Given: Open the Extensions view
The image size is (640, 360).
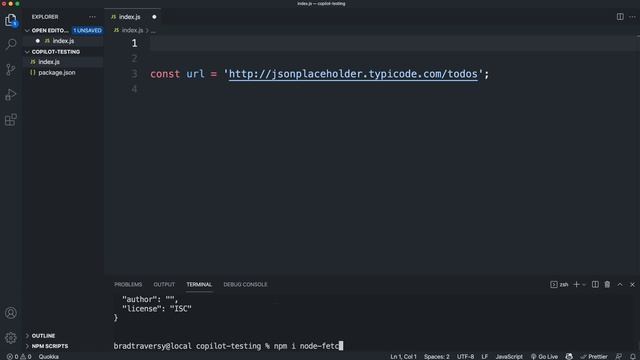Looking at the screenshot, I should [11, 120].
